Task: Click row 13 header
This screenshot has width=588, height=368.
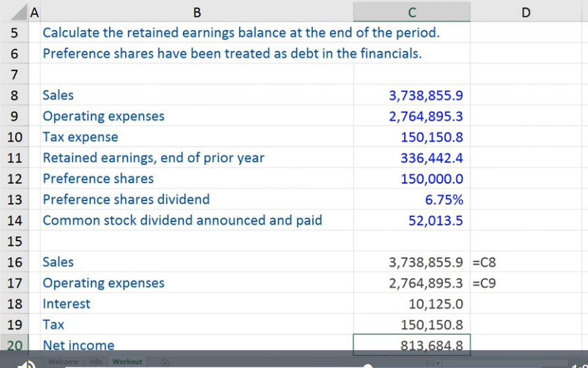Action: pyautogui.click(x=14, y=199)
